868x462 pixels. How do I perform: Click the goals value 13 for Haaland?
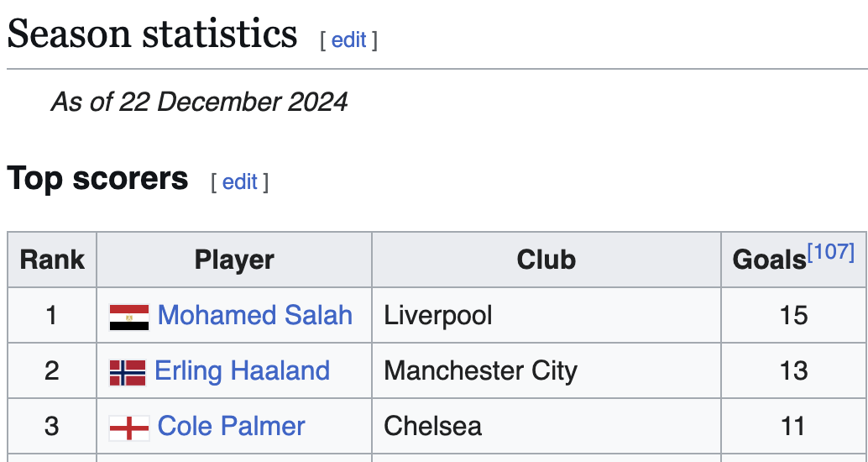click(793, 370)
